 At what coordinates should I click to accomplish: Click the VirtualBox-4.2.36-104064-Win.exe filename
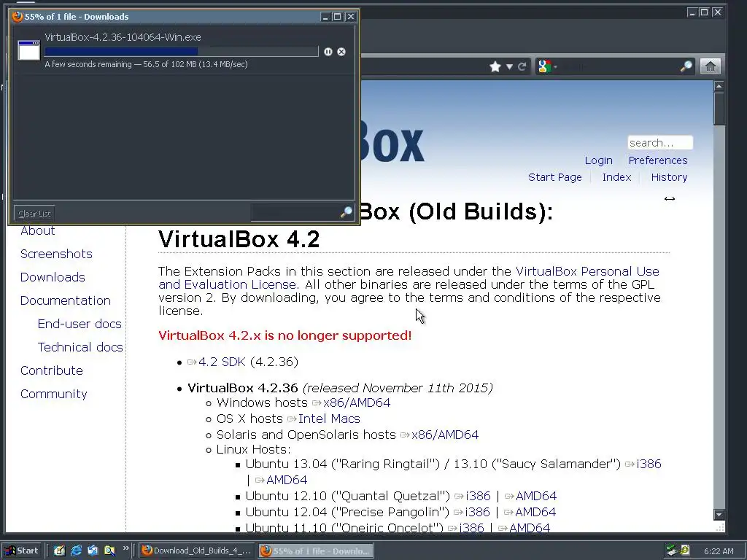point(123,37)
